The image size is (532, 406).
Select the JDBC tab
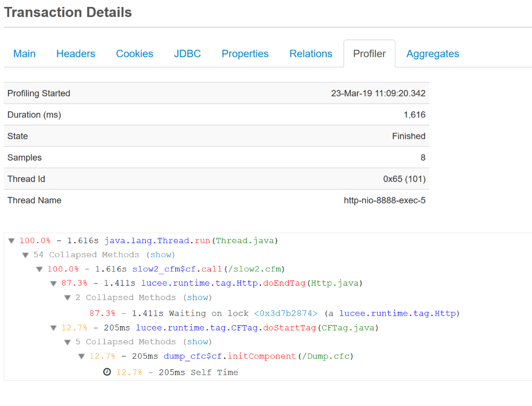(x=187, y=54)
